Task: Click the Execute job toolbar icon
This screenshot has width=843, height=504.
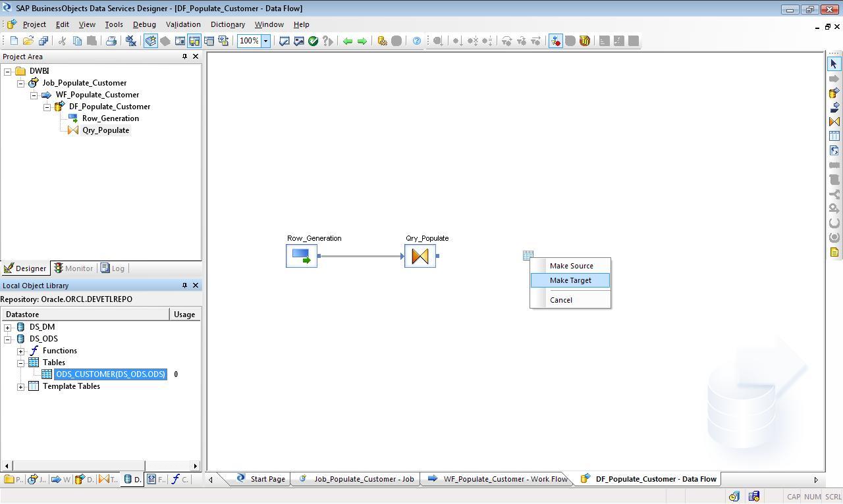Action: click(382, 41)
